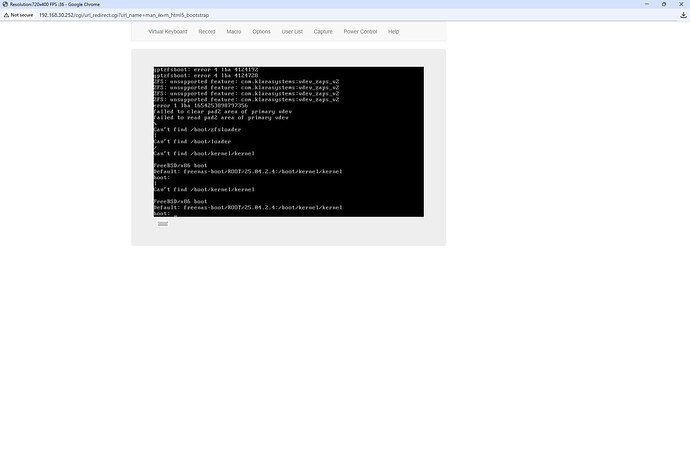The height and width of the screenshot is (450, 690).
Task: Open the Macro menu
Action: click(233, 32)
